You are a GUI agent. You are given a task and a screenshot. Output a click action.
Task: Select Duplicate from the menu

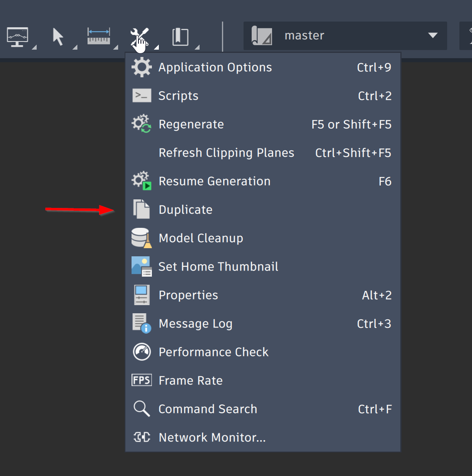pos(185,210)
